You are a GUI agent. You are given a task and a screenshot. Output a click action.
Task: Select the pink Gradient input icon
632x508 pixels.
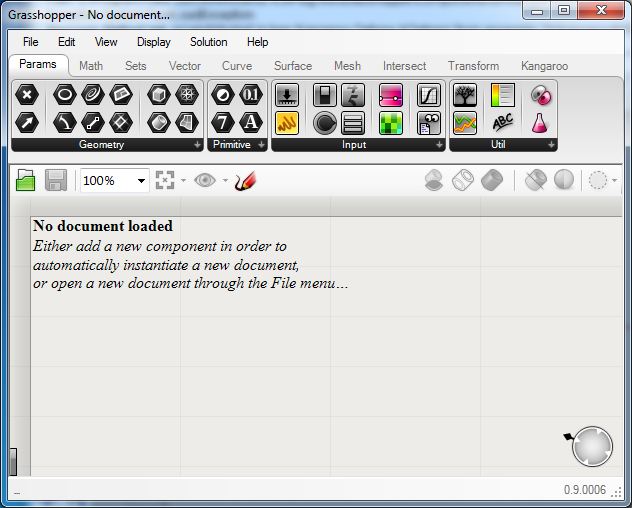[x=391, y=95]
